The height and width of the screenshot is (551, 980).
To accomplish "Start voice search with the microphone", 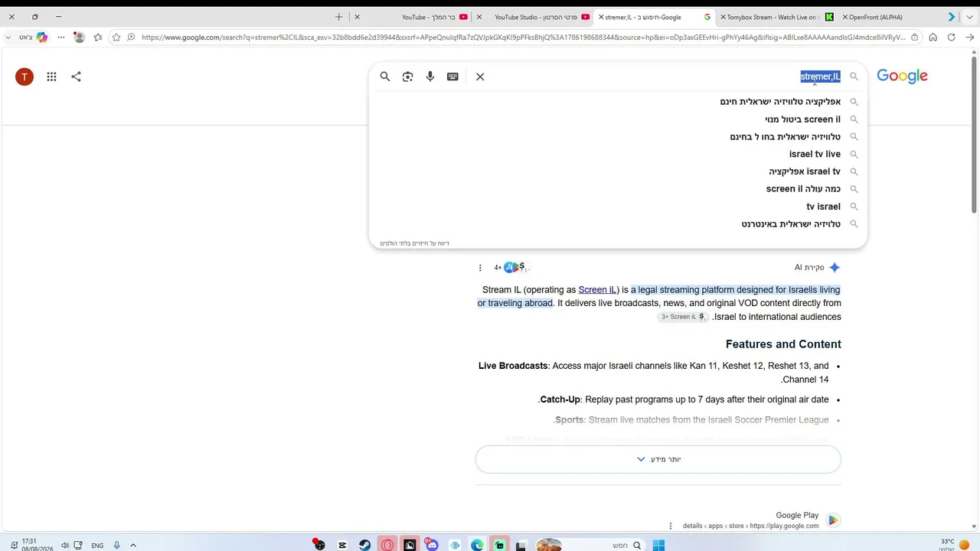I will (x=430, y=77).
